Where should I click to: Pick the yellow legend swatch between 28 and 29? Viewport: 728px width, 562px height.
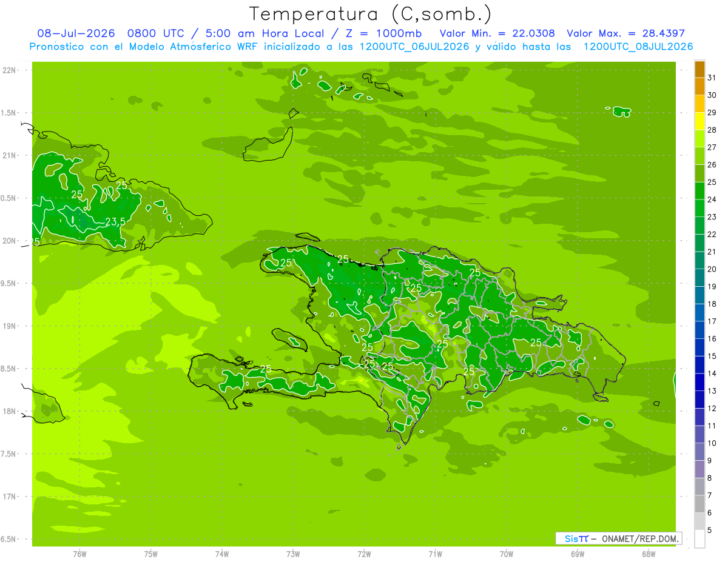tap(699, 121)
